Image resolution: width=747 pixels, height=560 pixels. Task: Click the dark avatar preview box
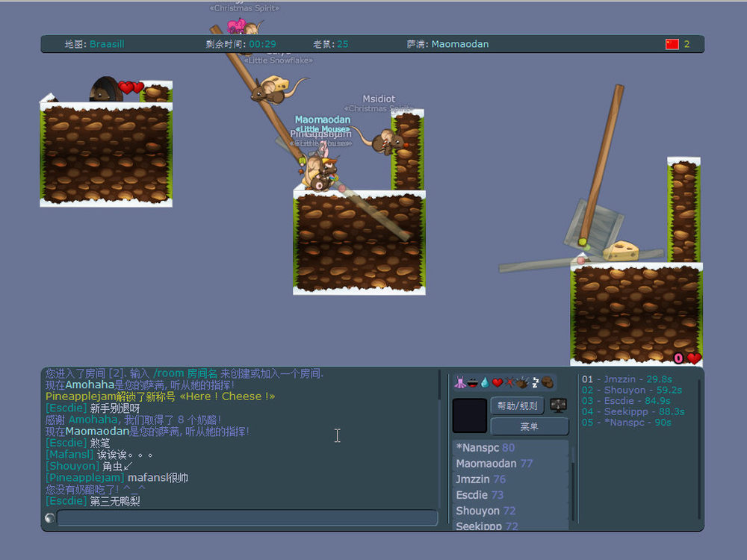click(470, 416)
